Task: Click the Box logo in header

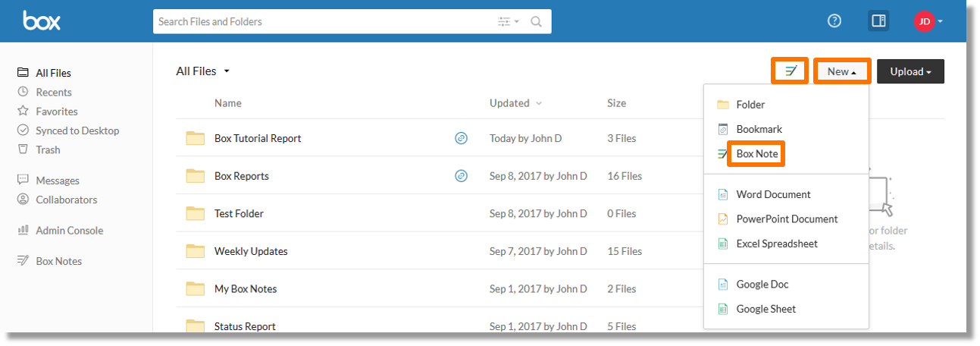Action: pyautogui.click(x=41, y=20)
